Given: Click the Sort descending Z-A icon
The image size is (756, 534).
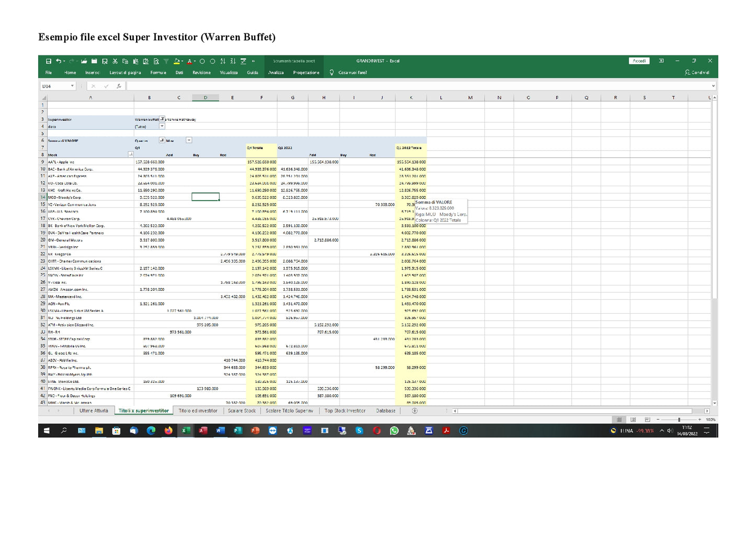Looking at the screenshot, I should tap(233, 61).
